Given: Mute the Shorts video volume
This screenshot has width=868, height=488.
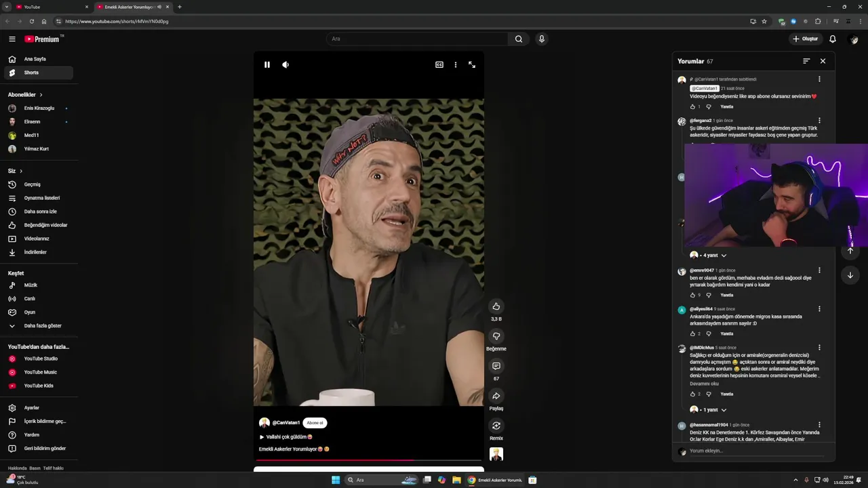Looking at the screenshot, I should click(x=285, y=65).
